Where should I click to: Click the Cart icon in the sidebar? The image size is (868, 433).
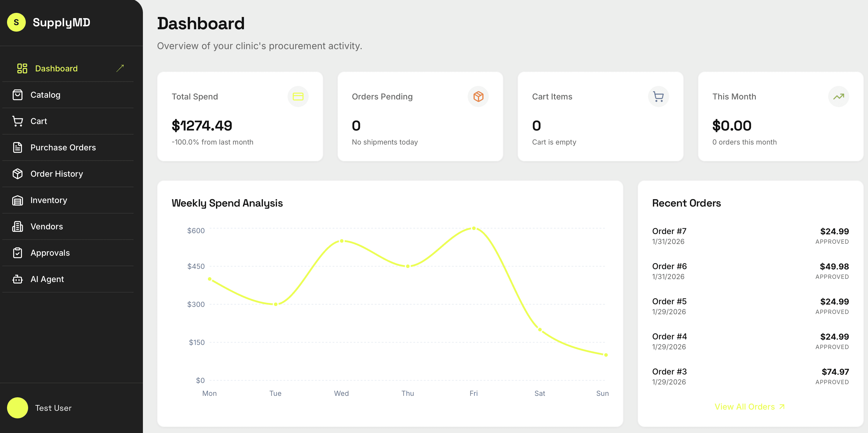coord(18,121)
